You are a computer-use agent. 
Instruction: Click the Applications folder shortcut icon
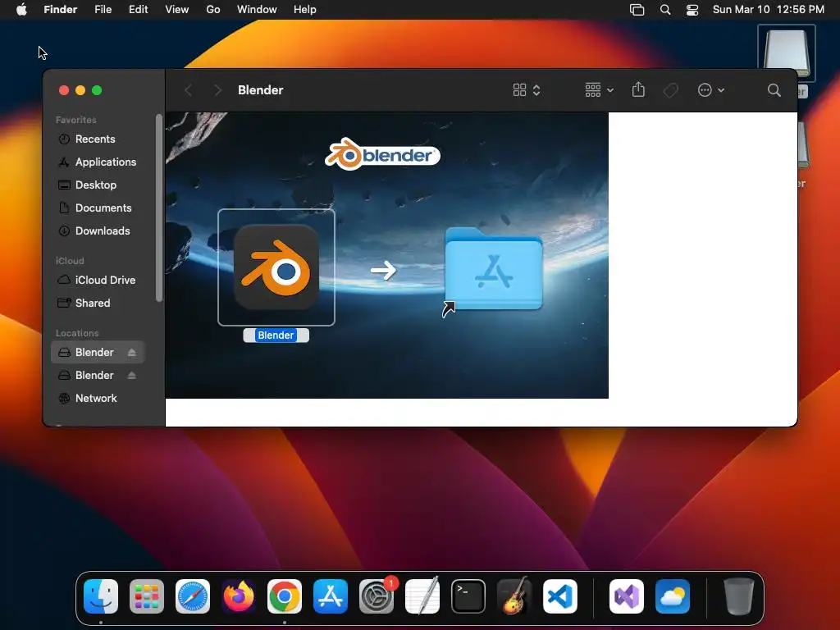(x=493, y=269)
